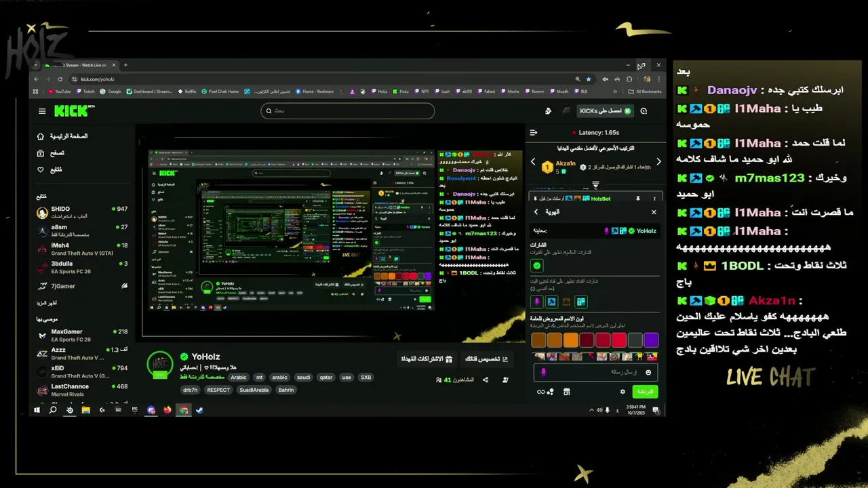
Task: Open the Chrome extensions puzzle icon
Action: pos(629,79)
